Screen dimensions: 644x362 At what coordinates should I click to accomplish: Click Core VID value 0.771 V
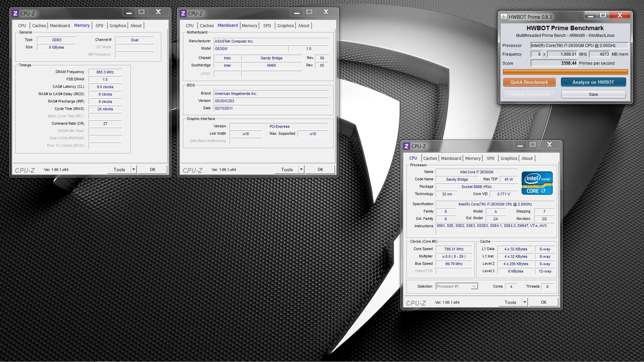point(503,194)
